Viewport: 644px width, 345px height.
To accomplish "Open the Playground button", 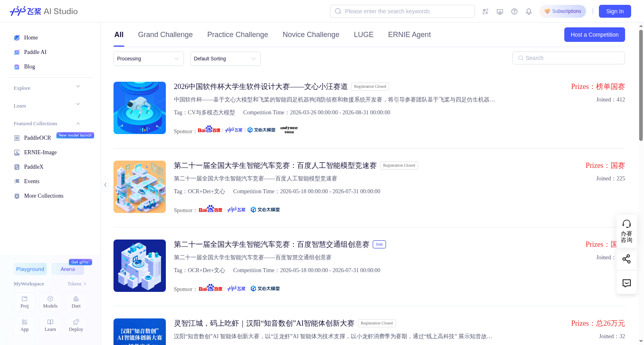I will (x=30, y=269).
